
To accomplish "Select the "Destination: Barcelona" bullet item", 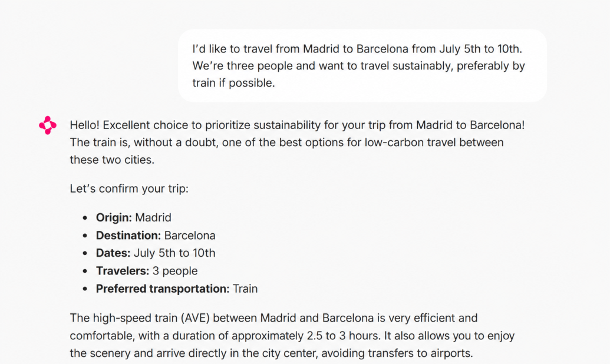I will 156,235.
